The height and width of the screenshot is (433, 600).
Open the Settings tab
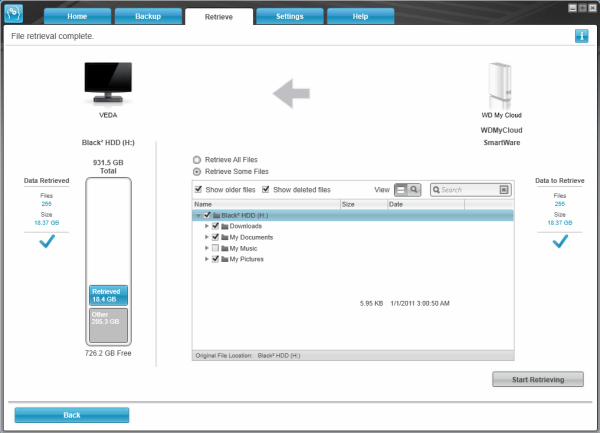(x=290, y=16)
